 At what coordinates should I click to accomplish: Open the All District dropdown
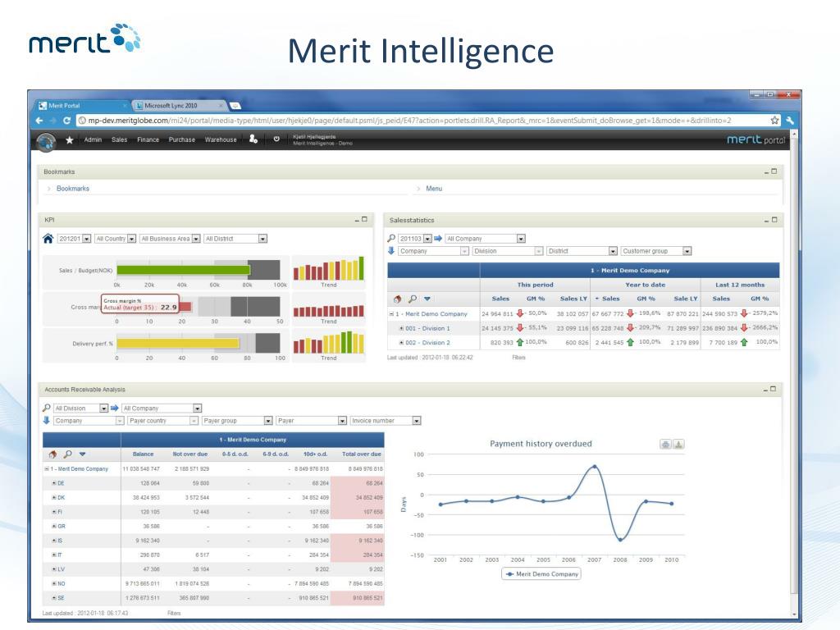pyautogui.click(x=262, y=239)
